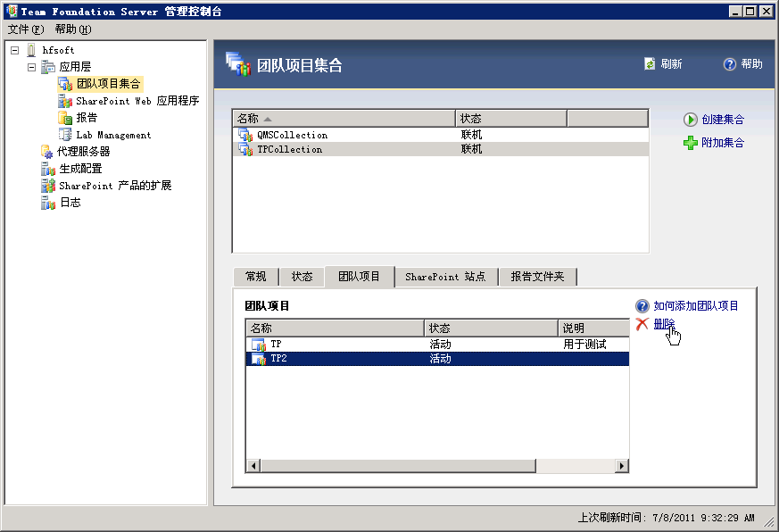Image resolution: width=779 pixels, height=532 pixels.
Task: Click the 说明 column header
Action: point(593,328)
